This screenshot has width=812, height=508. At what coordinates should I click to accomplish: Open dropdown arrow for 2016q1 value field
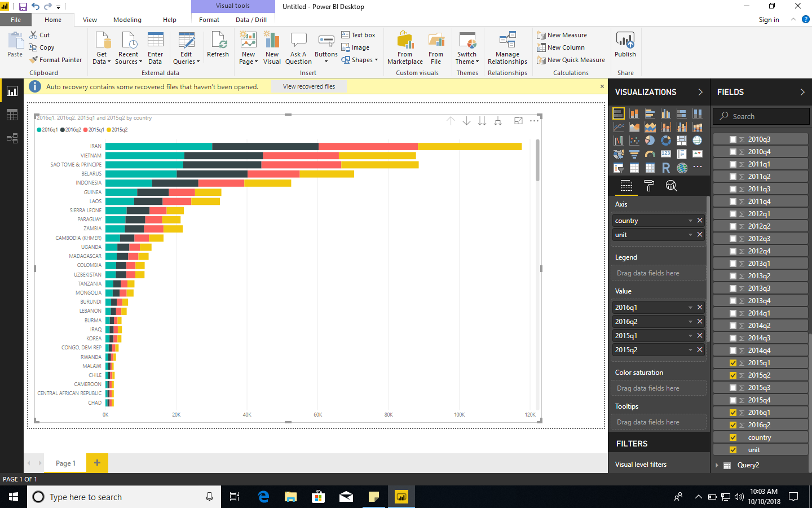click(x=690, y=308)
